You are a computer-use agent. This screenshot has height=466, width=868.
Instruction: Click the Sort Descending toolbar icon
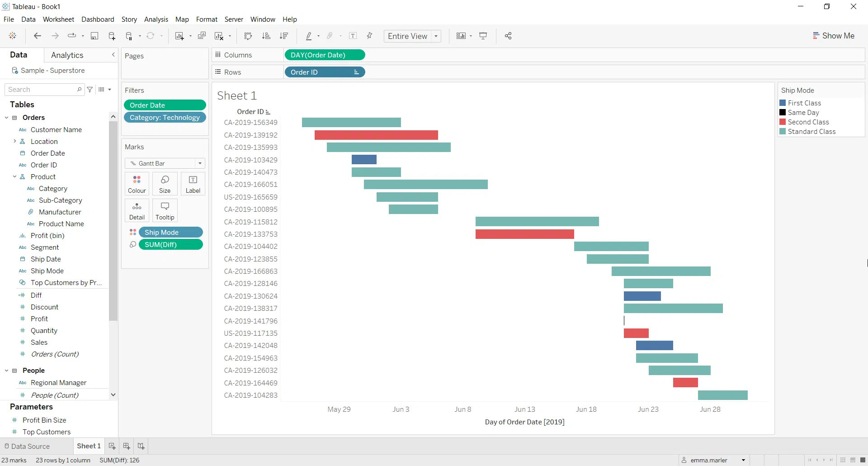tap(284, 36)
